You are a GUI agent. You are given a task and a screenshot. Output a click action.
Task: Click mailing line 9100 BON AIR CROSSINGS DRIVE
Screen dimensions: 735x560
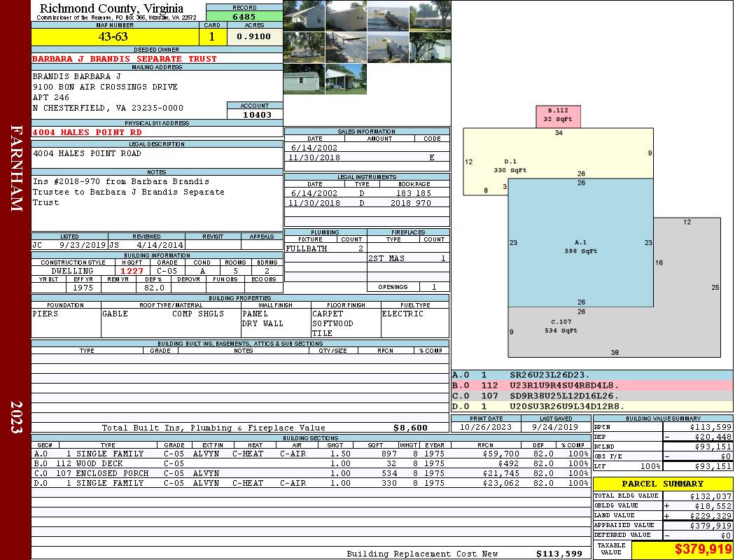tap(105, 87)
